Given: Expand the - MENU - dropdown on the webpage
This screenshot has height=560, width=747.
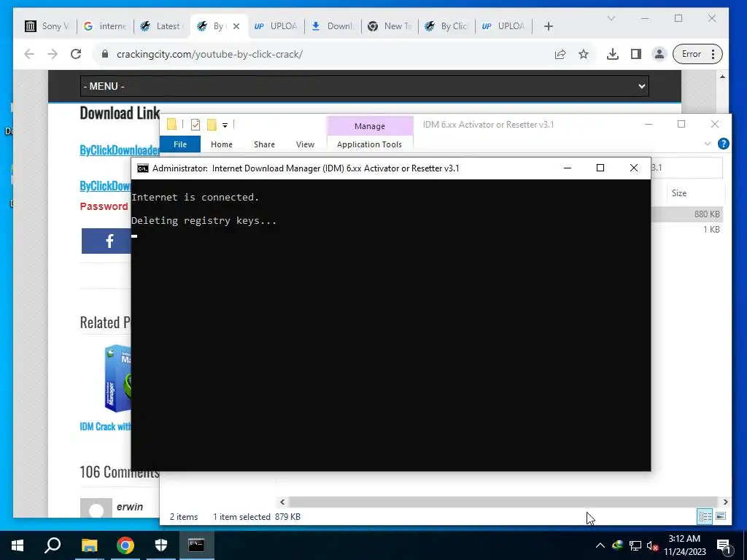Looking at the screenshot, I should tap(365, 86).
